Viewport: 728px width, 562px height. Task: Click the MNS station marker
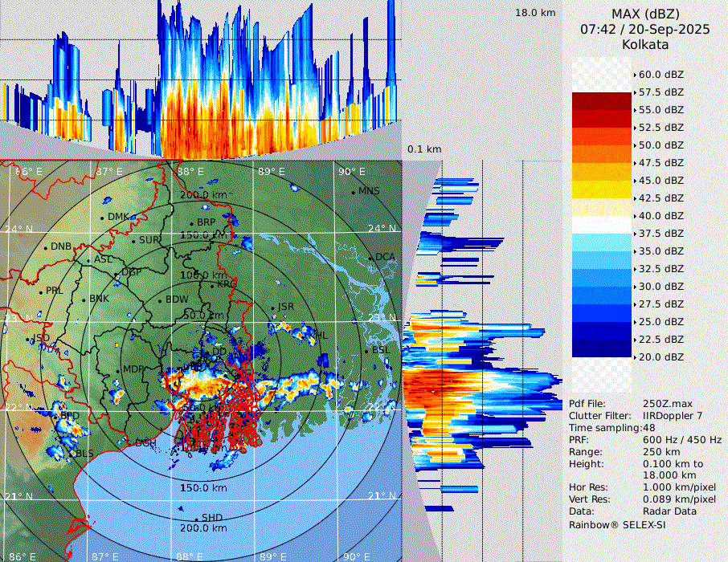pyautogui.click(x=354, y=192)
